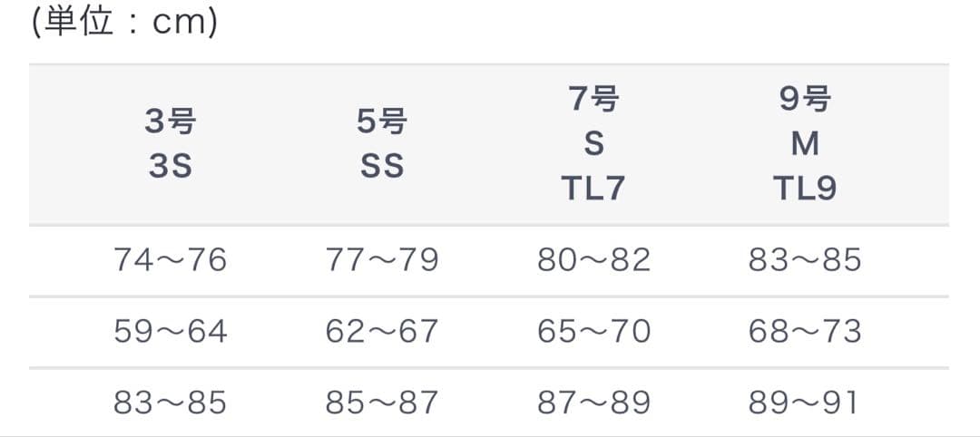Select the 87~89 measurement cell
Viewport: 980px width, 437px height.
click(594, 403)
